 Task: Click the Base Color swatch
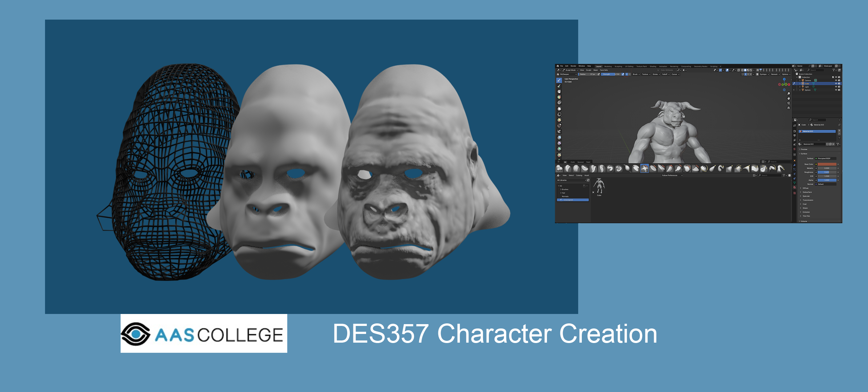[827, 164]
